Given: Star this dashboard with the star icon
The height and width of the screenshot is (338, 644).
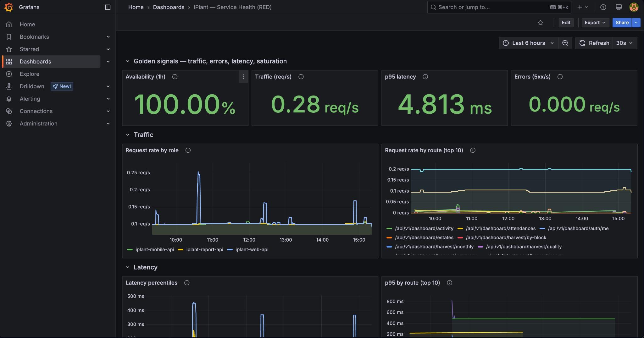Looking at the screenshot, I should 540,23.
